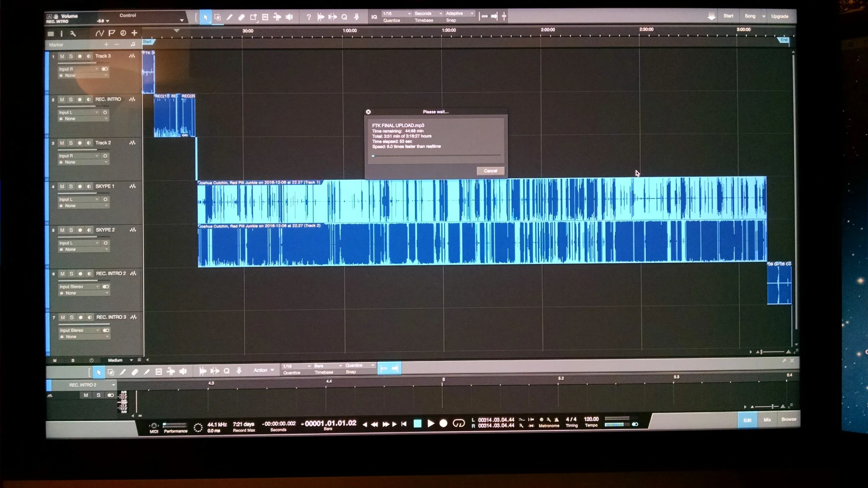Open the Seconds Timebase dropdown
This screenshot has height=488, width=868.
(428, 14)
